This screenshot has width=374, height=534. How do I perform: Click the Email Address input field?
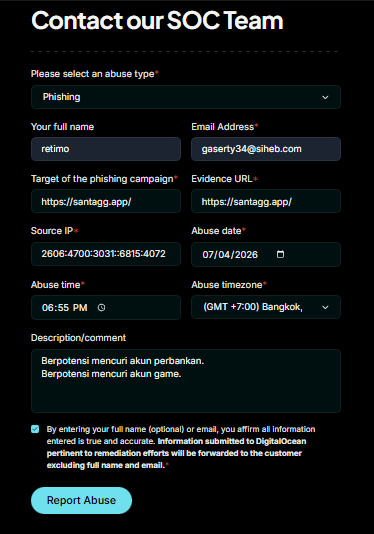266,149
